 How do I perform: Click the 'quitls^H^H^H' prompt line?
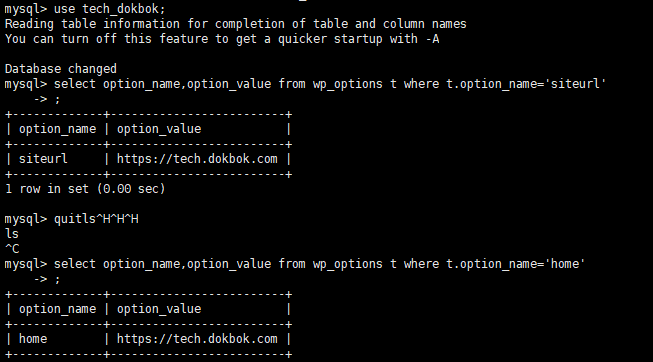click(72, 219)
